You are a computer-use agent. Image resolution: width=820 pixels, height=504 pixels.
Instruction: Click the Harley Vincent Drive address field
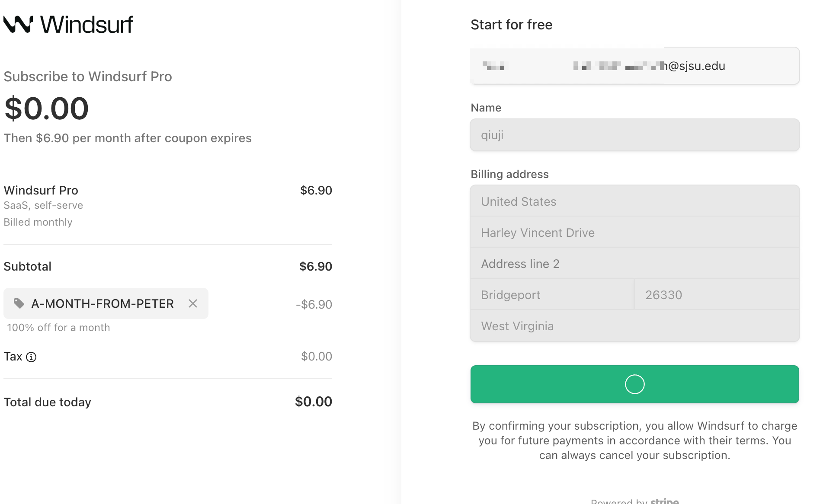click(634, 233)
